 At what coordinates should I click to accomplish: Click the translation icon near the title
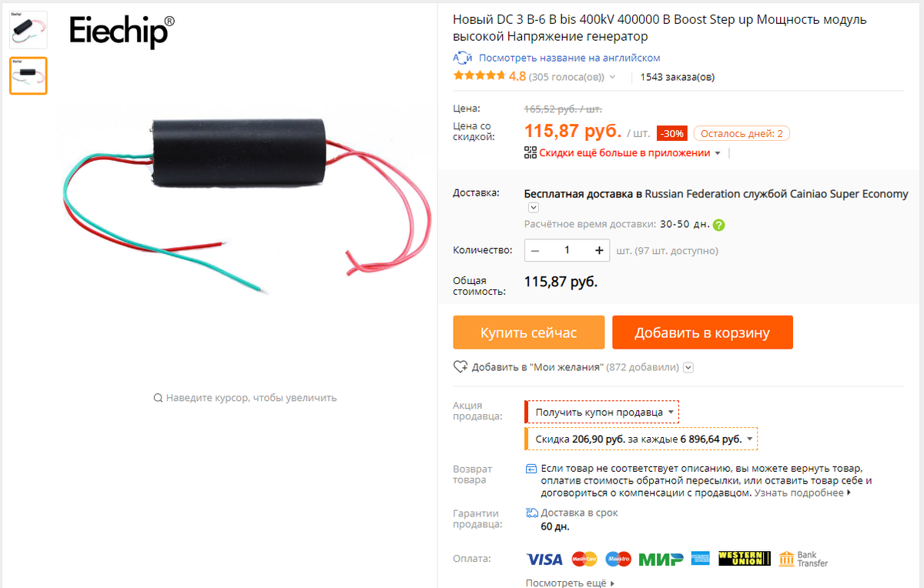[462, 58]
